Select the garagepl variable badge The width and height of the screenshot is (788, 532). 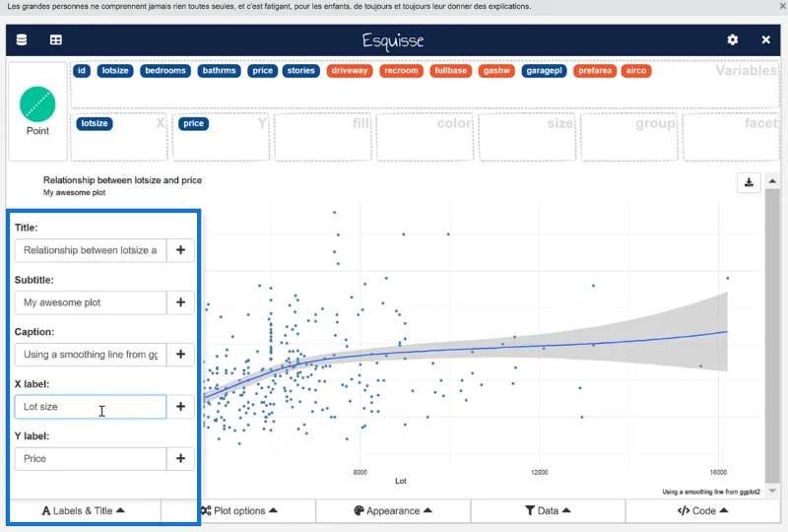545,71
